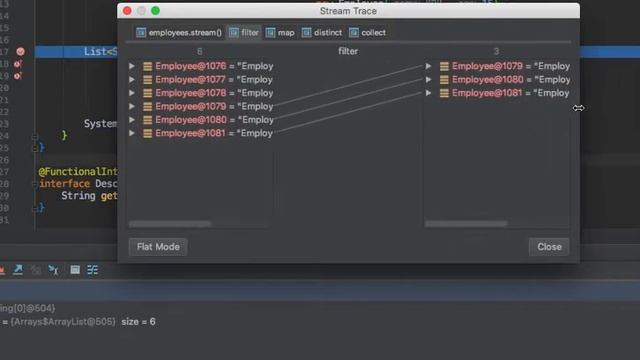Expand Employee@1079 in left list

(x=132, y=107)
